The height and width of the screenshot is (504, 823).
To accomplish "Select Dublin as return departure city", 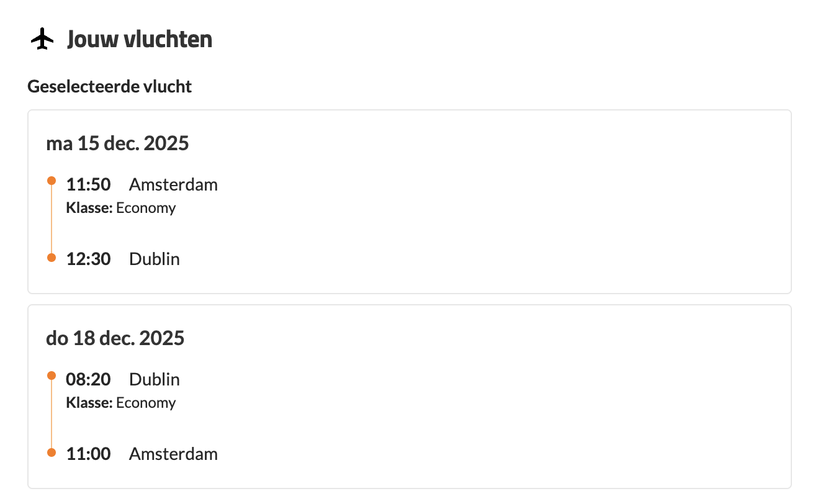I will (x=155, y=379).
